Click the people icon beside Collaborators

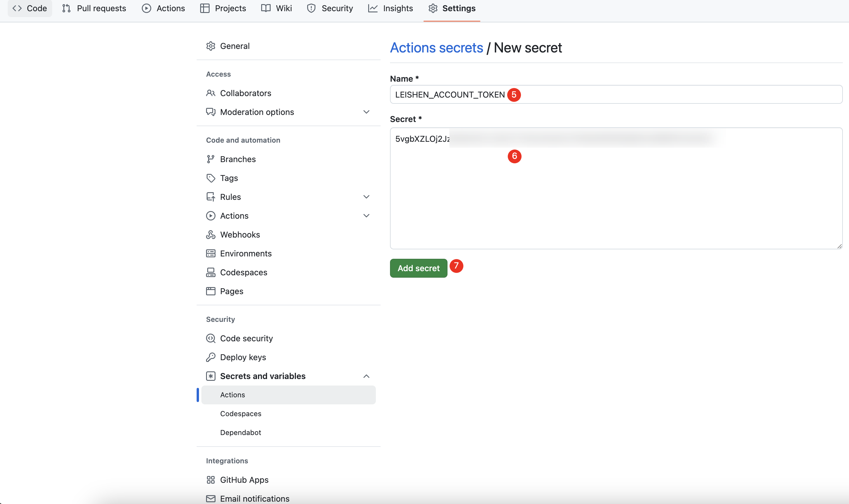click(210, 93)
